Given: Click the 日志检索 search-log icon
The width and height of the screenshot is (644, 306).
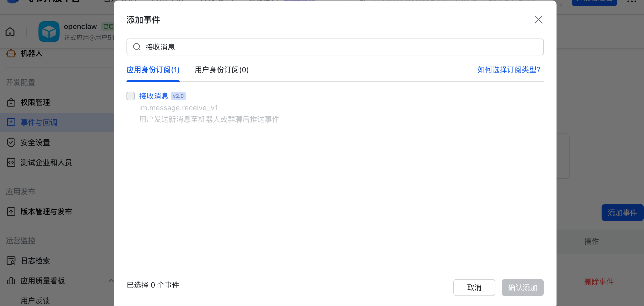Looking at the screenshot, I should coord(11,261).
